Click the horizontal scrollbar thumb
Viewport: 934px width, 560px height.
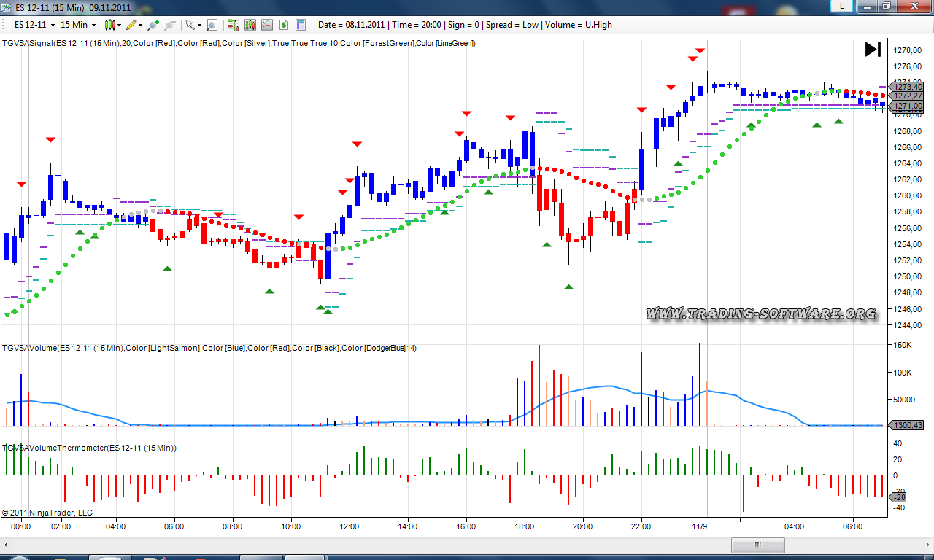click(758, 545)
